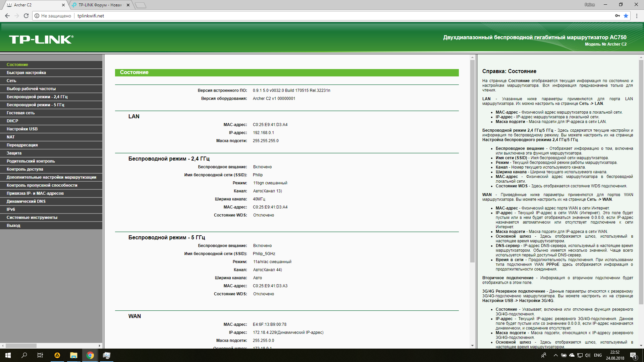Open Гостевая сеть menu item
This screenshot has height=362, width=644.
[x=51, y=113]
